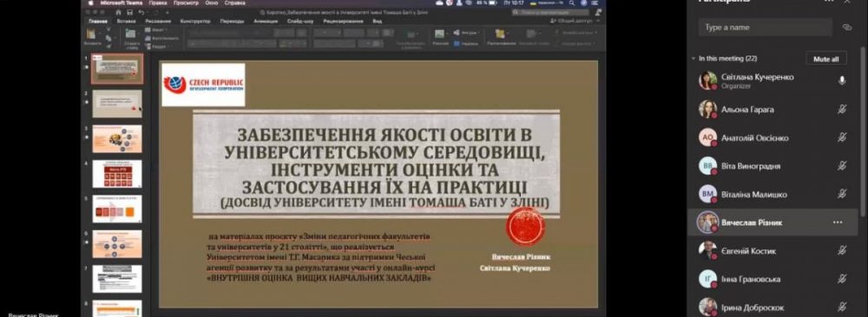The width and height of the screenshot is (868, 317).
Task: Open the Слайд-шоу ribbon tab
Action: click(300, 21)
